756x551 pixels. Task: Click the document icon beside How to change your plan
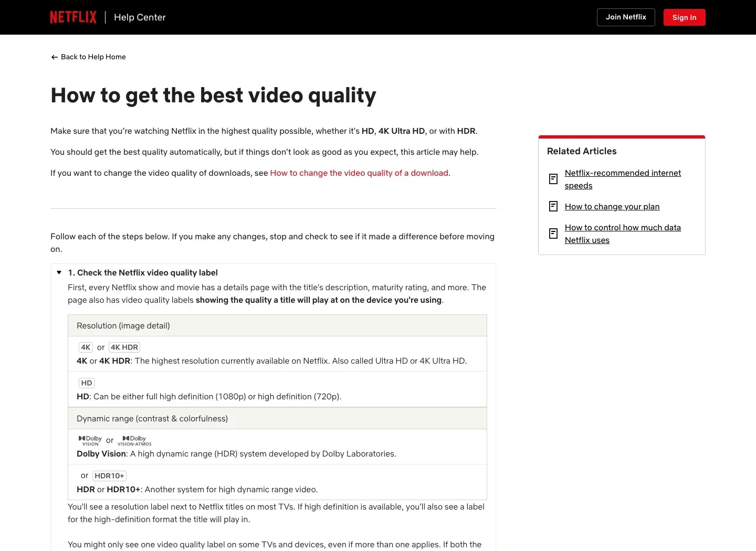(553, 206)
